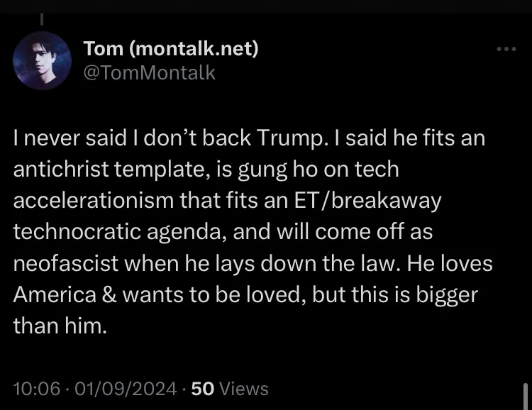Click the scrollbar at the right edge
This screenshot has height=410, width=532.
[x=524, y=394]
